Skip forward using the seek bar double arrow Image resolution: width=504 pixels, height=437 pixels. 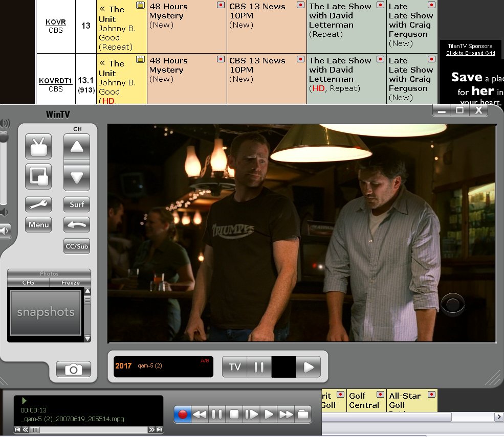(x=151, y=430)
